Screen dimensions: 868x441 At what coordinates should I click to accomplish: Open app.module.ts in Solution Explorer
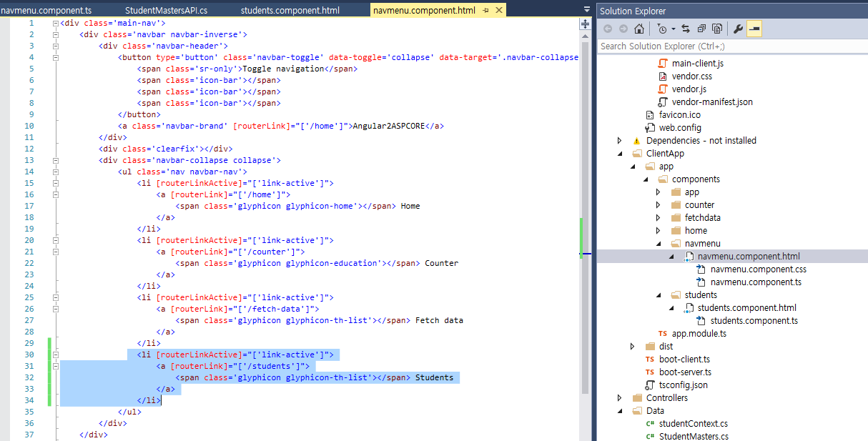[x=699, y=334]
